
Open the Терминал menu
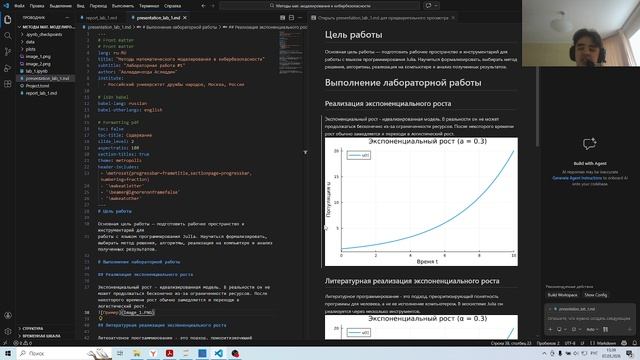click(x=149, y=6)
